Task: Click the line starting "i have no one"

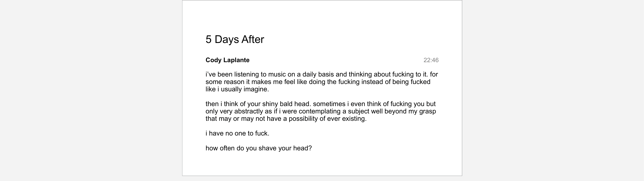Action: (237, 133)
